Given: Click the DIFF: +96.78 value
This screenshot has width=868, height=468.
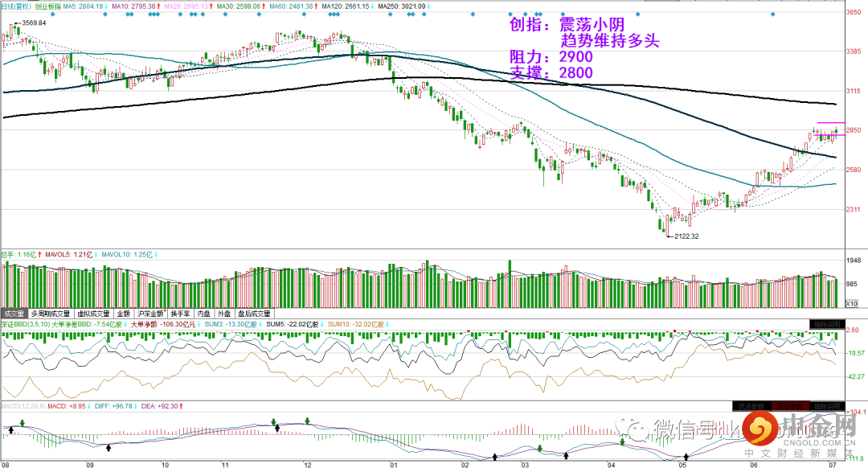Looking at the screenshot, I should coord(113,407).
